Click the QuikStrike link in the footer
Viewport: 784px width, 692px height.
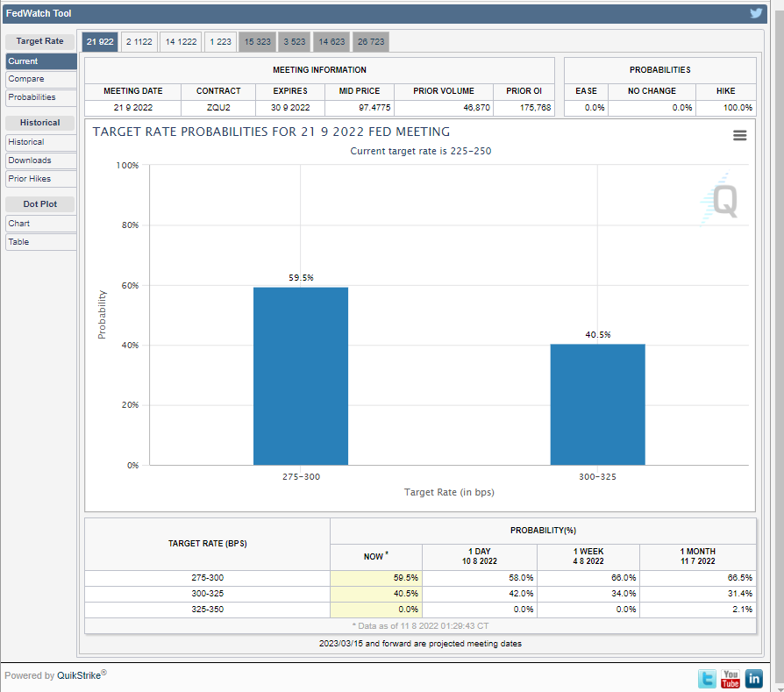pos(79,675)
